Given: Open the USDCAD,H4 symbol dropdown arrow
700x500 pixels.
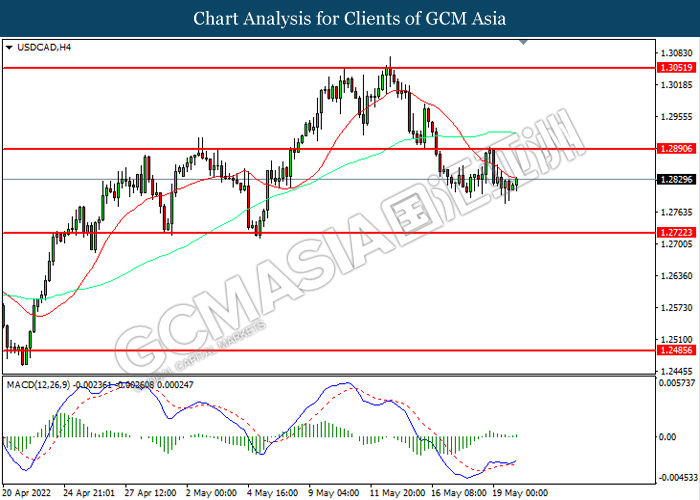Looking at the screenshot, I should tap(9, 47).
